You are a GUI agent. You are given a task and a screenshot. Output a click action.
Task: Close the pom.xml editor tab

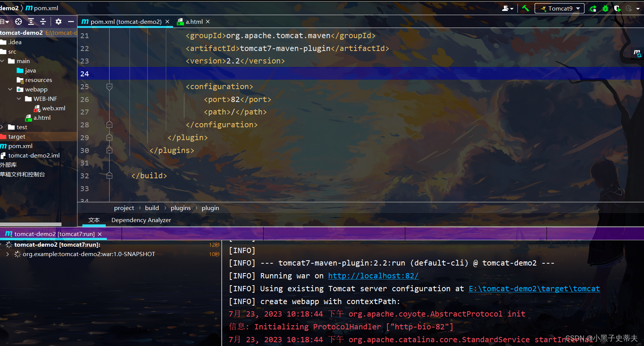(x=167, y=22)
